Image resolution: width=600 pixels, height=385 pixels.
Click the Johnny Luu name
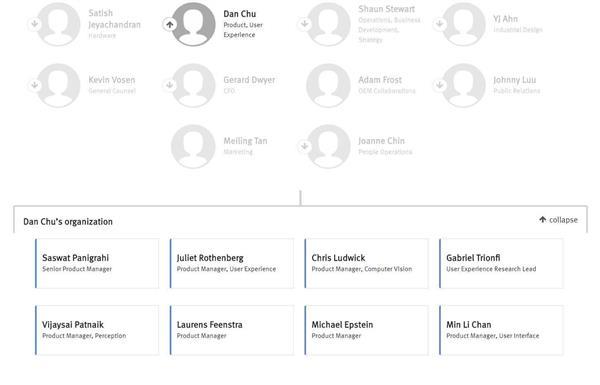click(x=515, y=80)
